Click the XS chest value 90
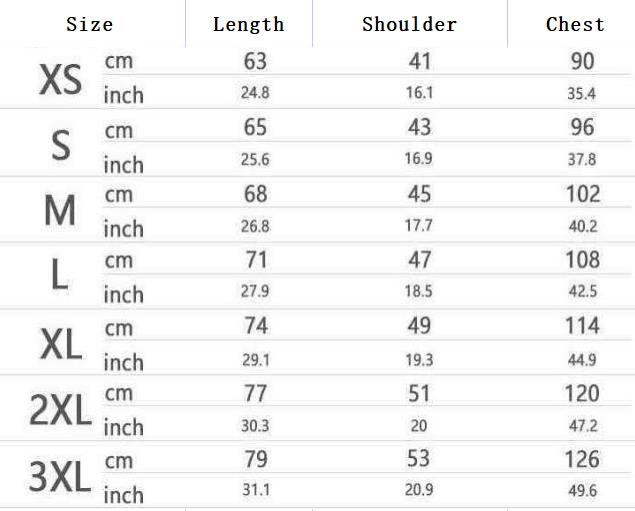The height and width of the screenshot is (511, 635). coord(582,61)
